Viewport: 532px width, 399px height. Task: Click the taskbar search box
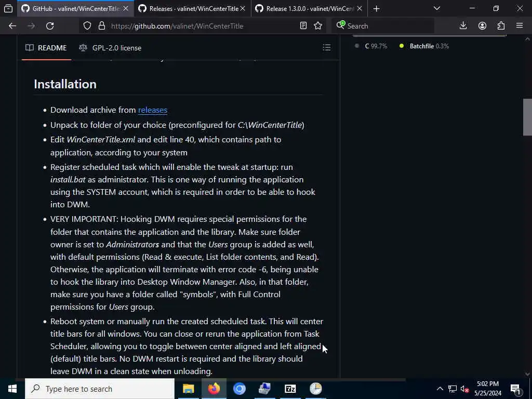click(100, 389)
